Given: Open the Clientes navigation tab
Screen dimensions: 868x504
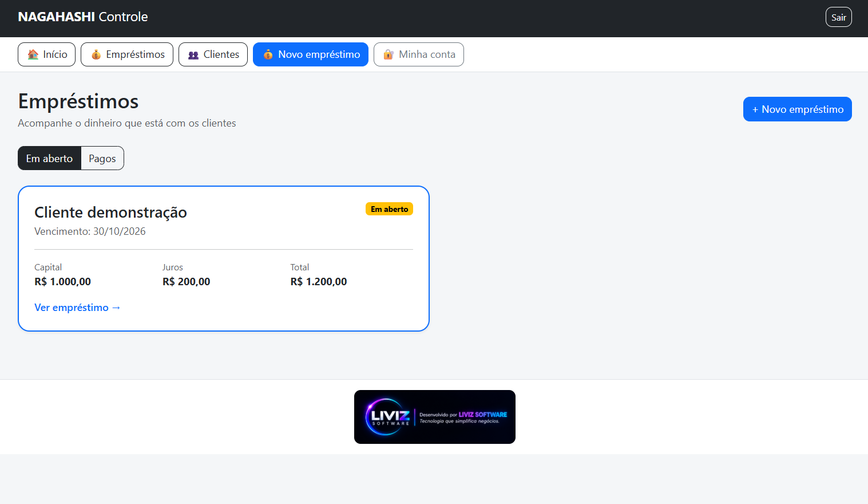Looking at the screenshot, I should click(x=213, y=54).
